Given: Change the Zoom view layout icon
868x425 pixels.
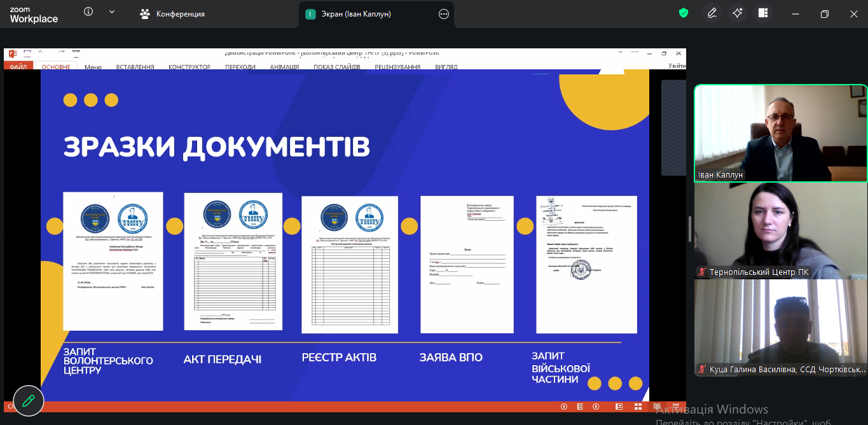Looking at the screenshot, I should (x=763, y=13).
